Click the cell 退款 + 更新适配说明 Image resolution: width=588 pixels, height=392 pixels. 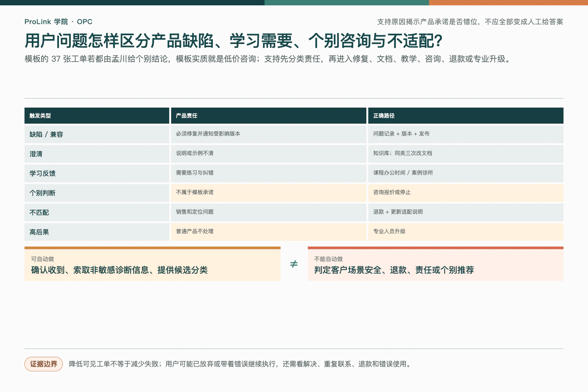pos(466,212)
